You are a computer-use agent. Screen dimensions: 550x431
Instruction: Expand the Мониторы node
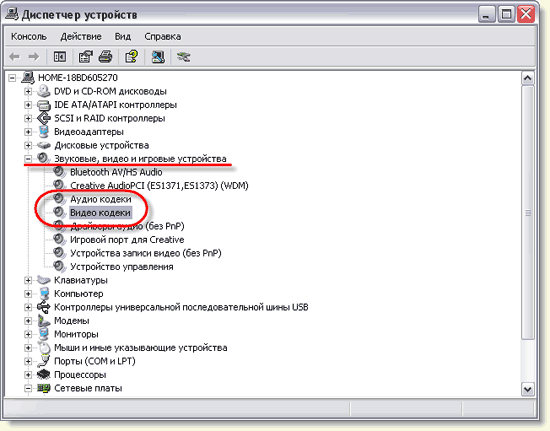pos(28,334)
